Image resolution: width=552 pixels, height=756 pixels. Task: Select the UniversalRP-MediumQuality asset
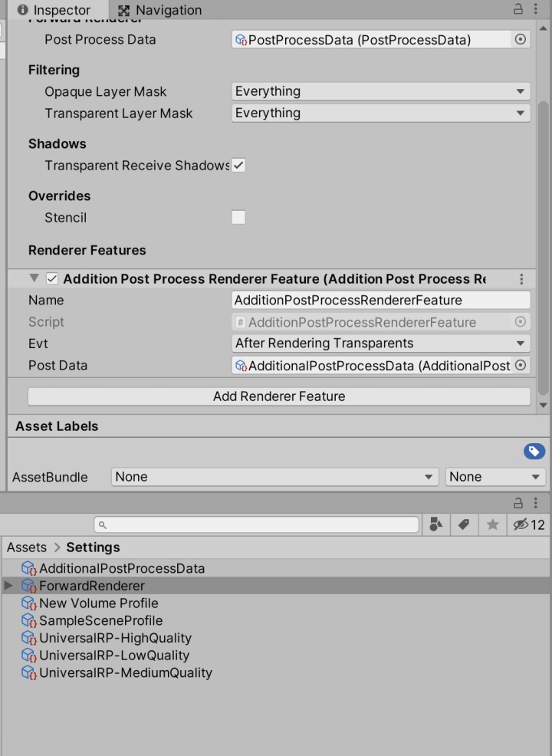point(125,672)
